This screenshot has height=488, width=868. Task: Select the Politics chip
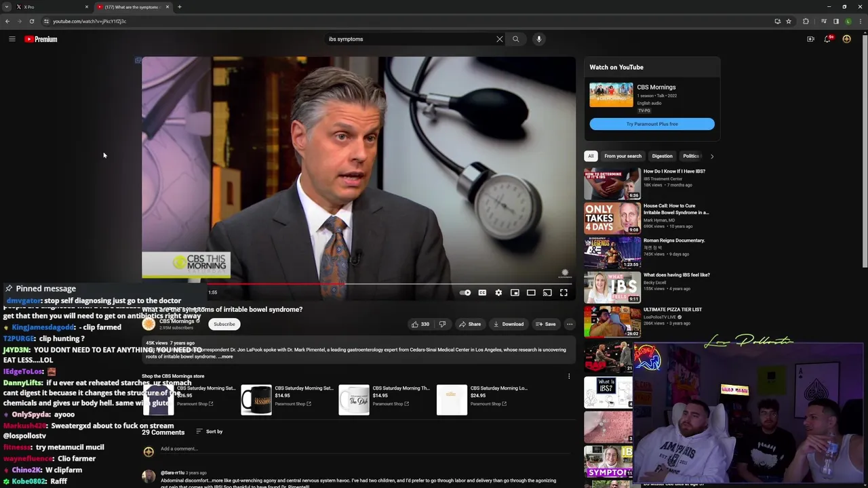pyautogui.click(x=691, y=156)
